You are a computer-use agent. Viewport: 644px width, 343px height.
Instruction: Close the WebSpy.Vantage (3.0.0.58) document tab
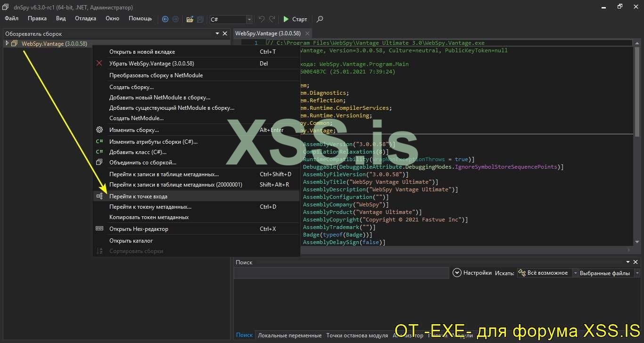(x=307, y=34)
